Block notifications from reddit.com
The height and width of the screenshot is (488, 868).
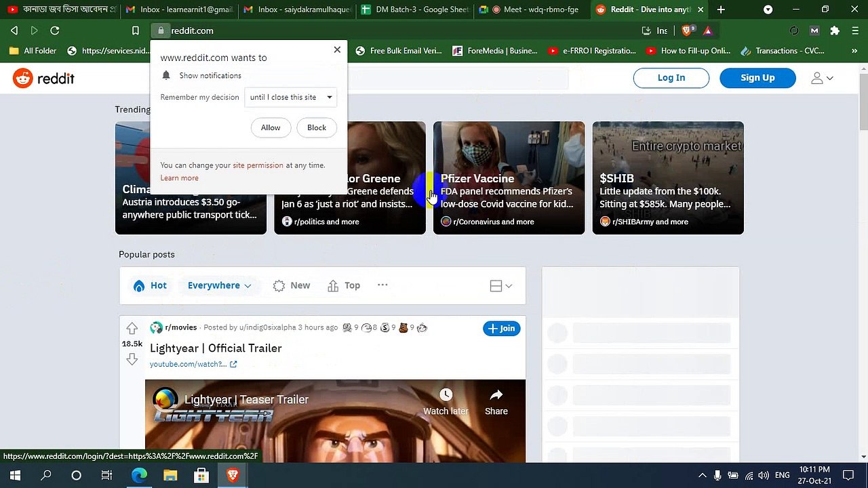click(x=317, y=127)
